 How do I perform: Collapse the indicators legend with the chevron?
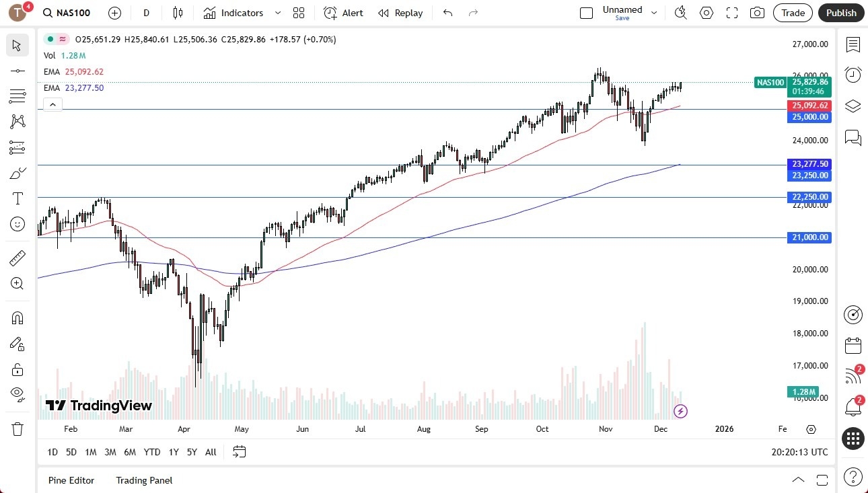[x=52, y=104]
